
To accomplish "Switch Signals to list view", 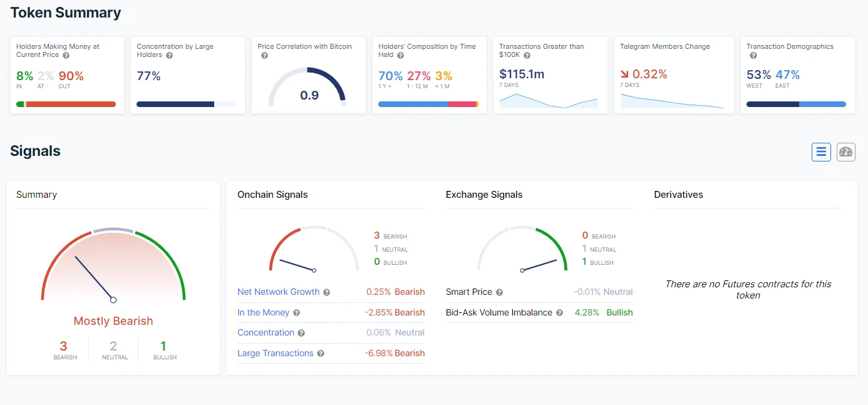I will point(821,152).
